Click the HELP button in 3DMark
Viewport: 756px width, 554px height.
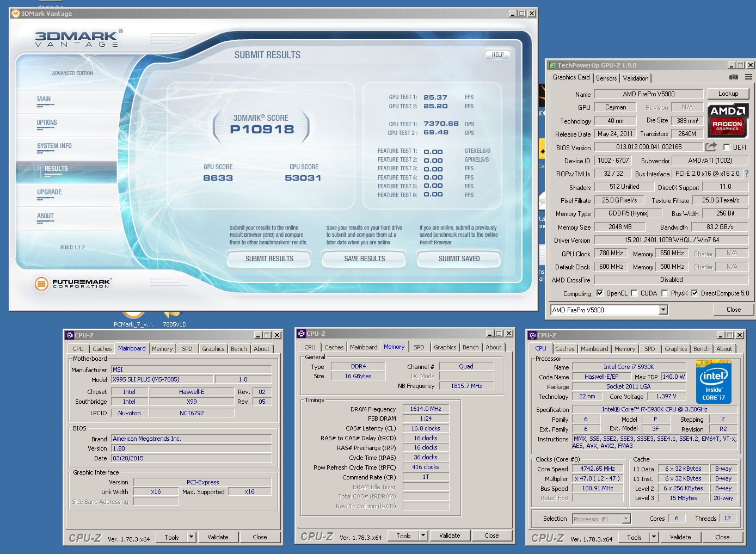[497, 54]
